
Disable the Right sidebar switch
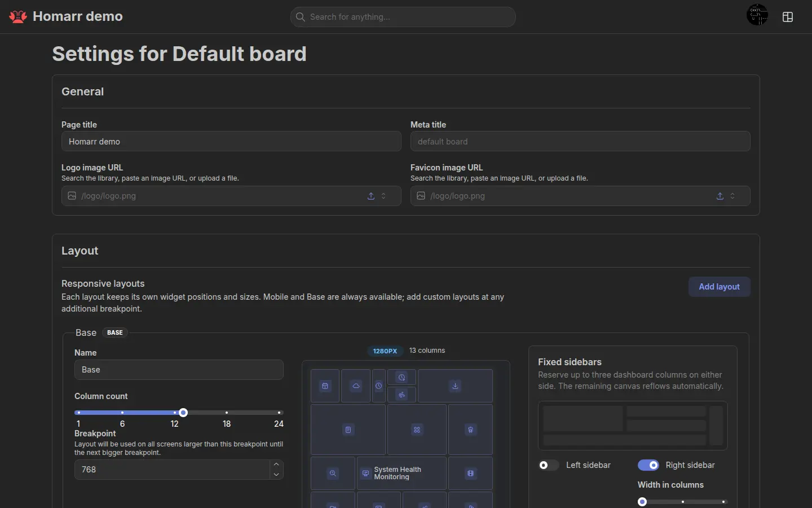(x=648, y=465)
